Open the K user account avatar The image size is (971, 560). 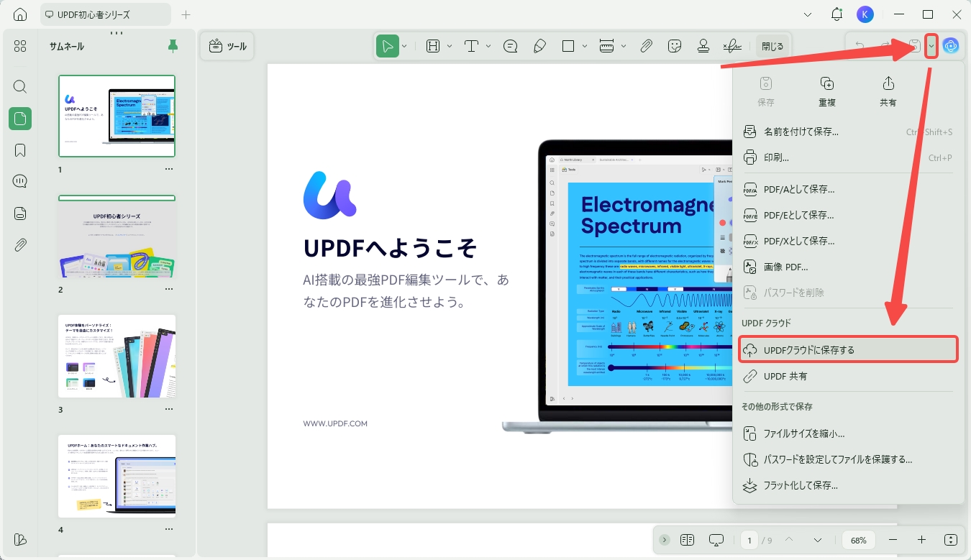coord(865,14)
